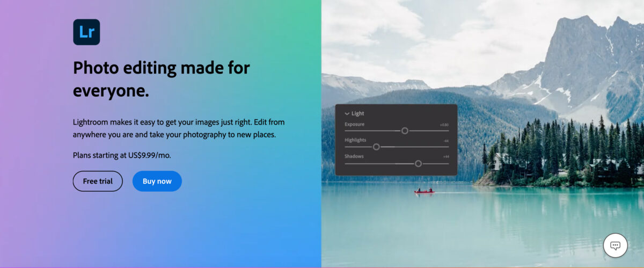Click the red canoe in the lake photo
The image size is (644, 268).
[x=424, y=191]
